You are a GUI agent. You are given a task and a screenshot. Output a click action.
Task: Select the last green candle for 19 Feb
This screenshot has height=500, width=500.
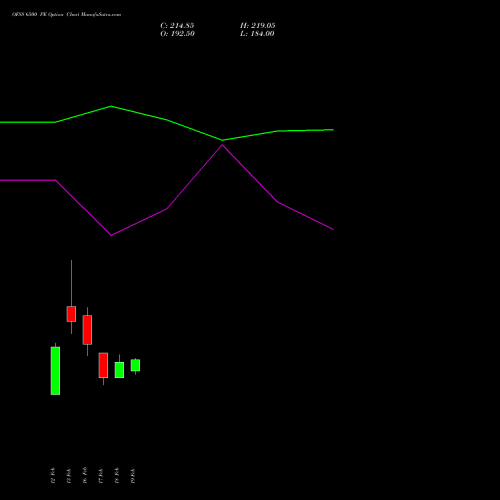coord(135,365)
